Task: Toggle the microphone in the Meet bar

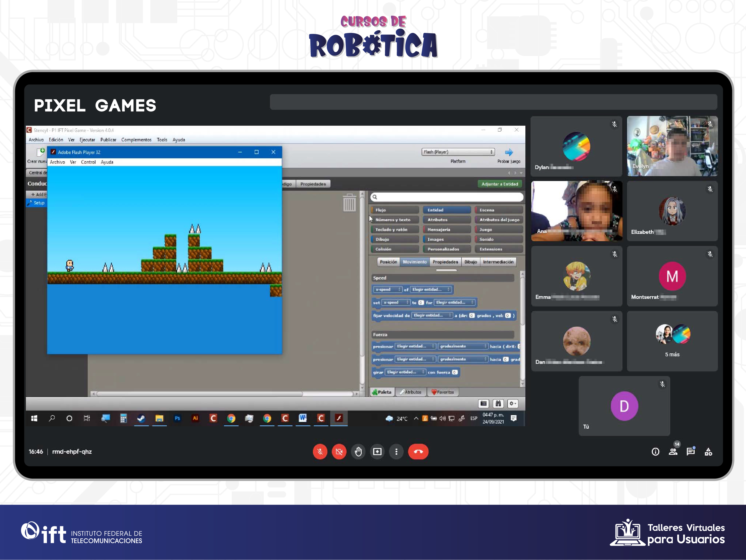Action: click(320, 452)
